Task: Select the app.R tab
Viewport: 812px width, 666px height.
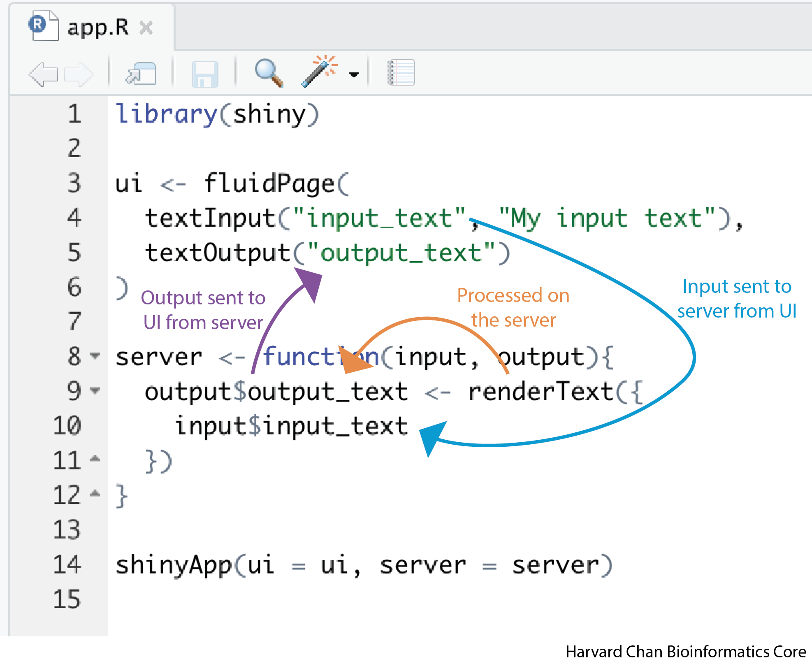Action: point(98,28)
